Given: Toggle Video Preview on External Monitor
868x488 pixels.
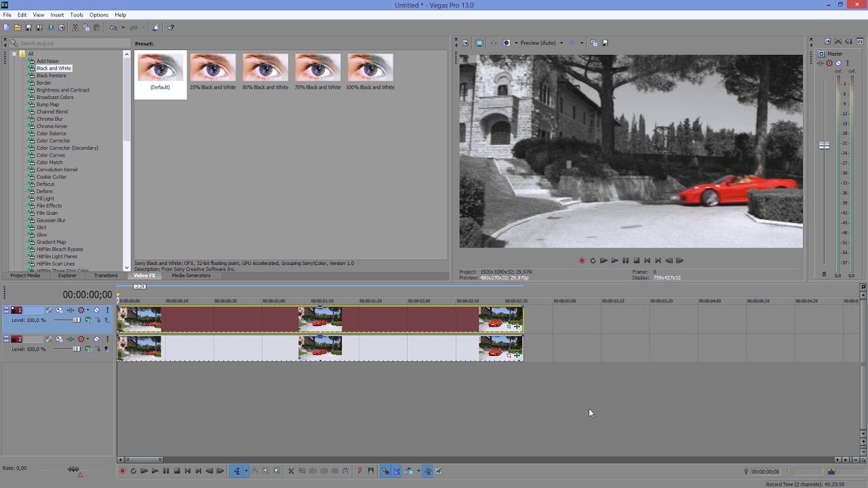Looking at the screenshot, I should click(479, 43).
